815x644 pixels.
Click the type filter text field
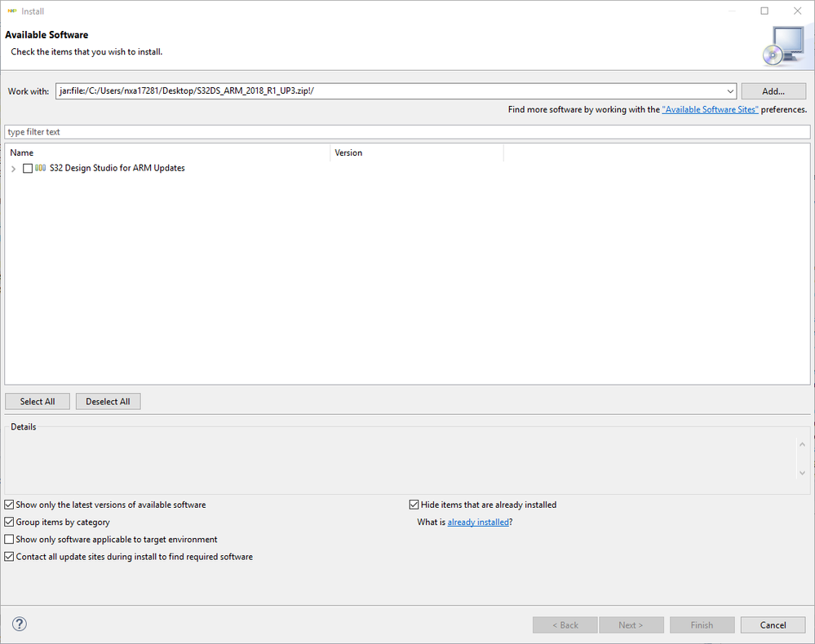pos(407,132)
